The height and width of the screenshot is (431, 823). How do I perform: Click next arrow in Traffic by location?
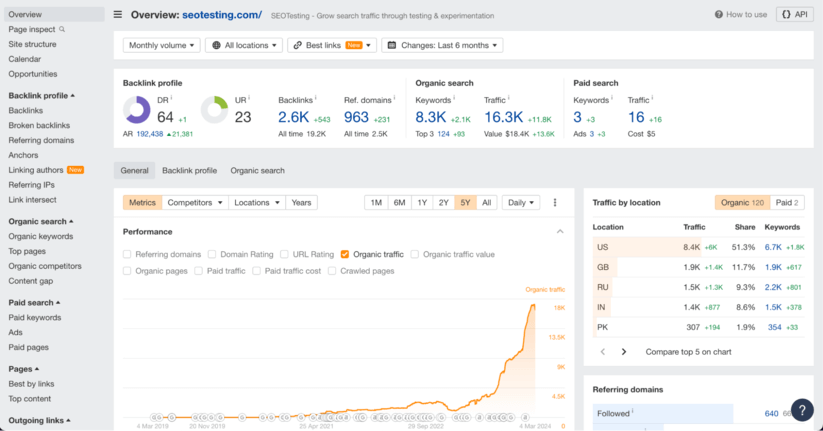tap(624, 352)
